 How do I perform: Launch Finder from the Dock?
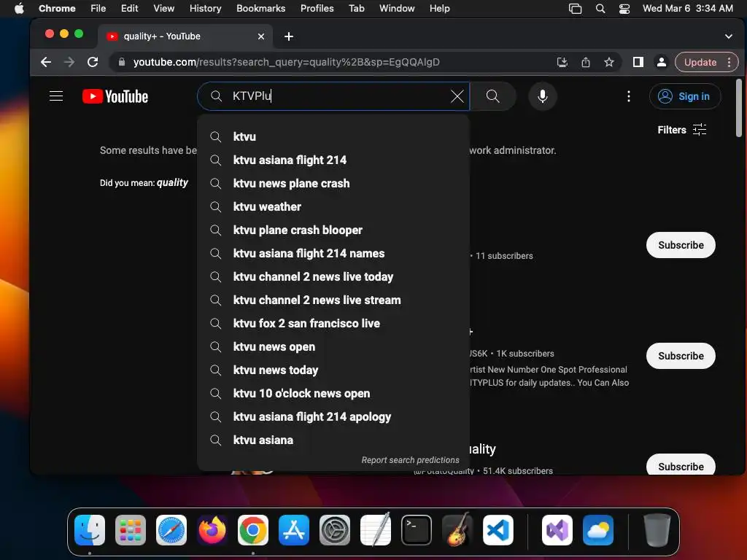[90, 530]
